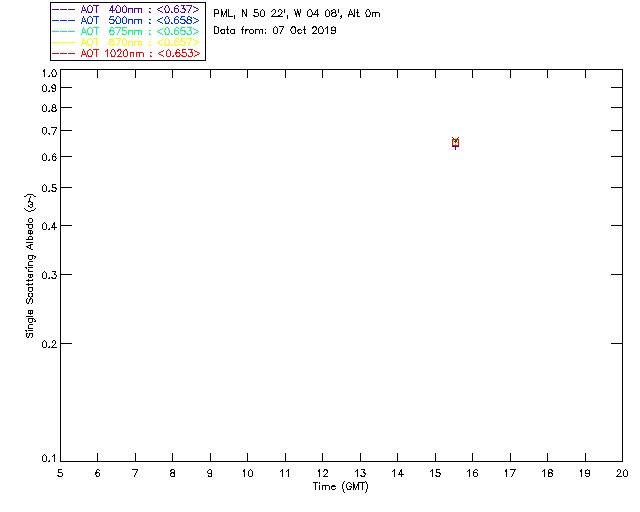Click the 20 tick label on time axis
Image resolution: width=640 pixels, height=512 pixels.
[622, 473]
